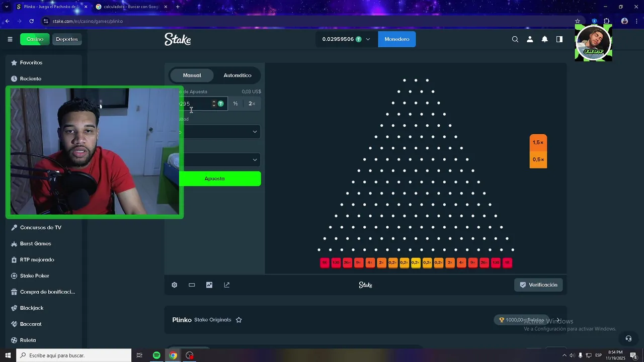Viewport: 644px width, 362px height.
Task: Bookmark page with star icon
Action: (x=578, y=21)
